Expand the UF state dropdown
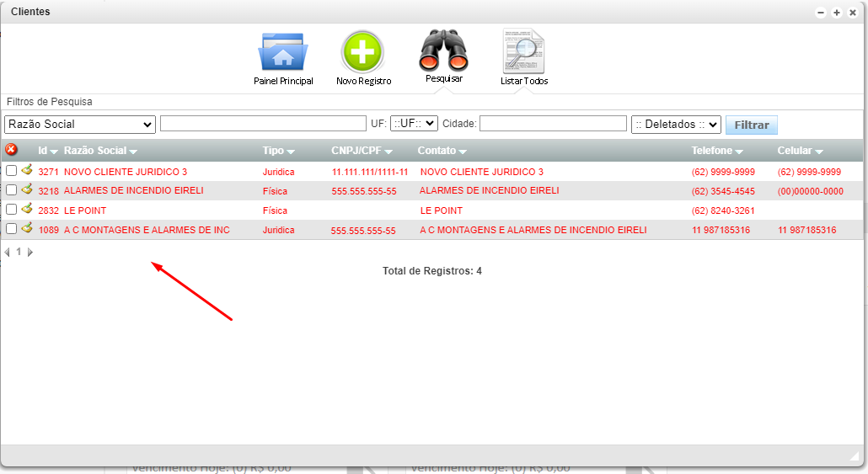Image resolution: width=868 pixels, height=474 pixels. tap(414, 124)
